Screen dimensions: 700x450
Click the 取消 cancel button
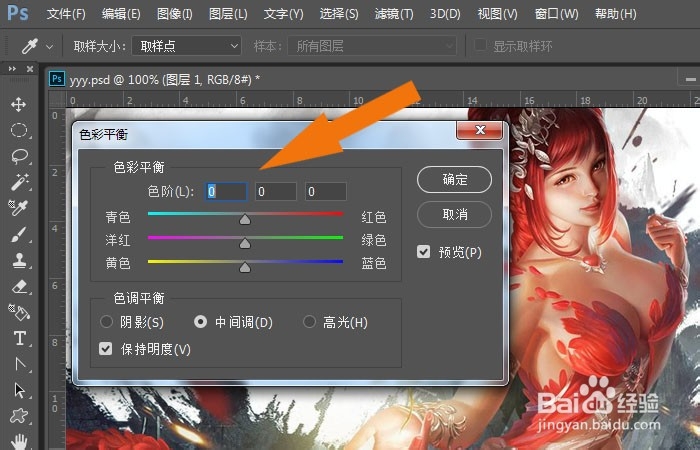coord(454,214)
